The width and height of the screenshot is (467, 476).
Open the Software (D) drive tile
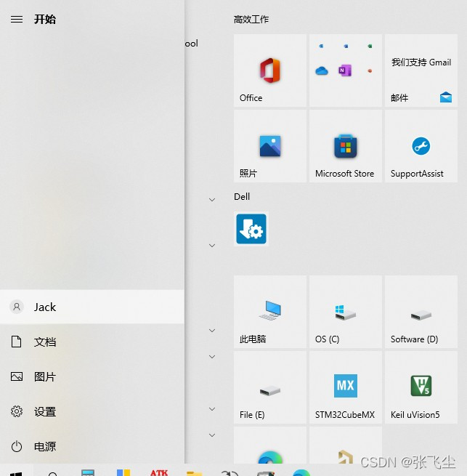pyautogui.click(x=421, y=312)
